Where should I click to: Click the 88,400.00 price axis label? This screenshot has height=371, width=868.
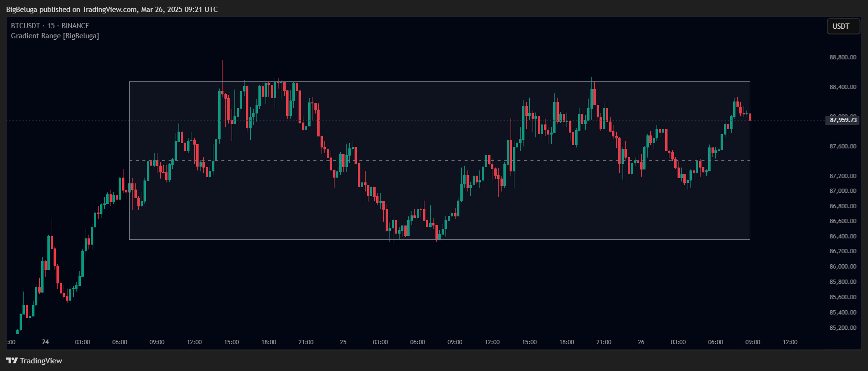click(843, 87)
